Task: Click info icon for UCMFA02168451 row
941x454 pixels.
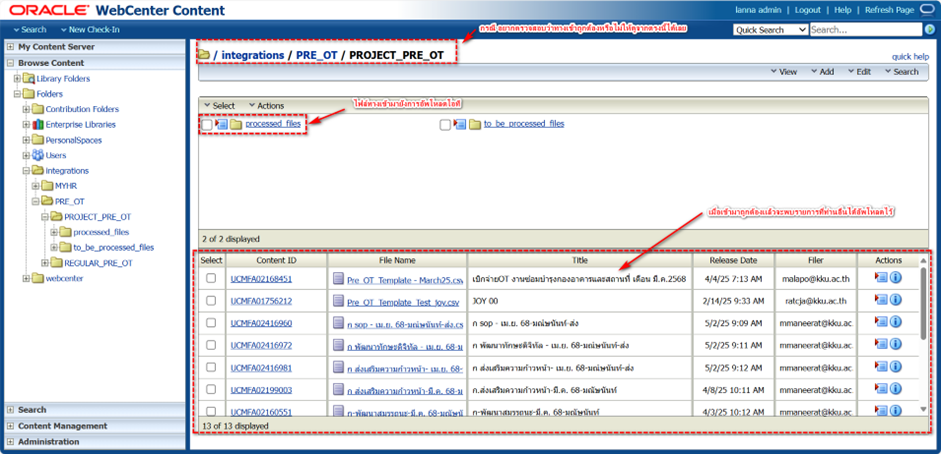Action: coord(896,278)
